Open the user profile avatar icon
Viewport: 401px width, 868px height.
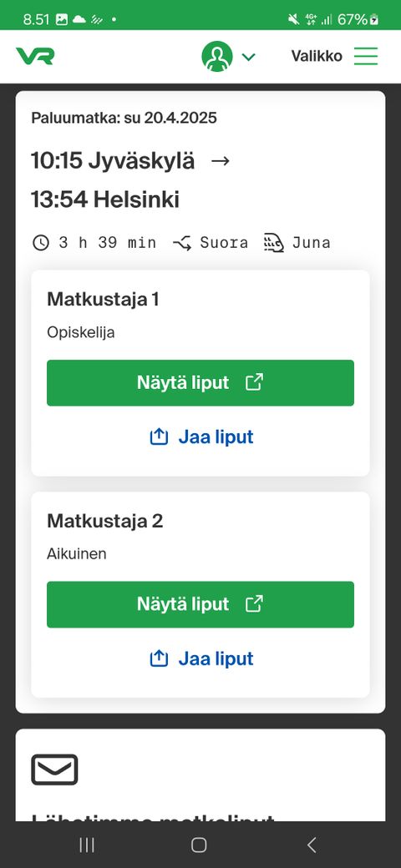tap(217, 57)
